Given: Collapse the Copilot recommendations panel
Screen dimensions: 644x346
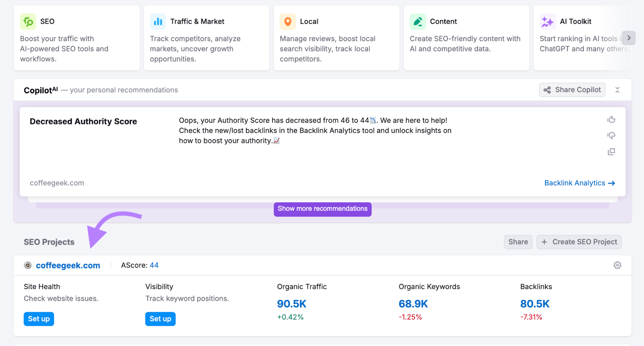Looking at the screenshot, I should point(617,90).
